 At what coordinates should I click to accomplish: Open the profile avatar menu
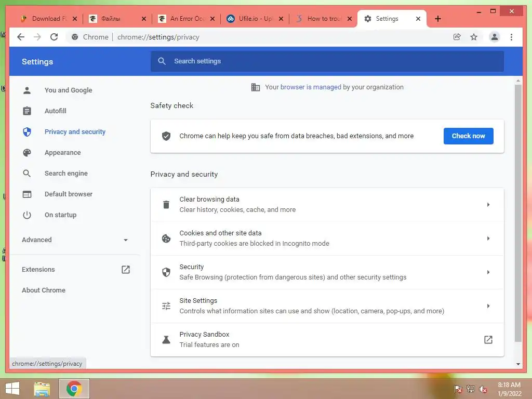tap(495, 37)
